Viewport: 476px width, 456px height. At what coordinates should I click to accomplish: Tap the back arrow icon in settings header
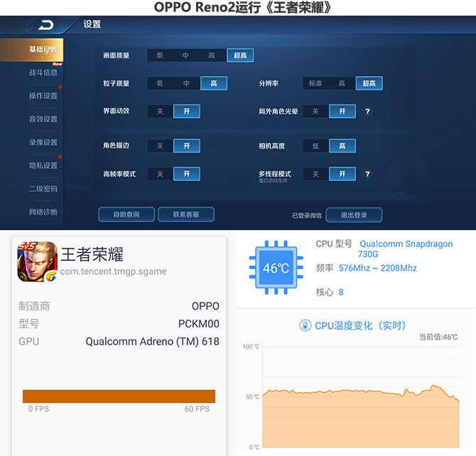point(46,25)
